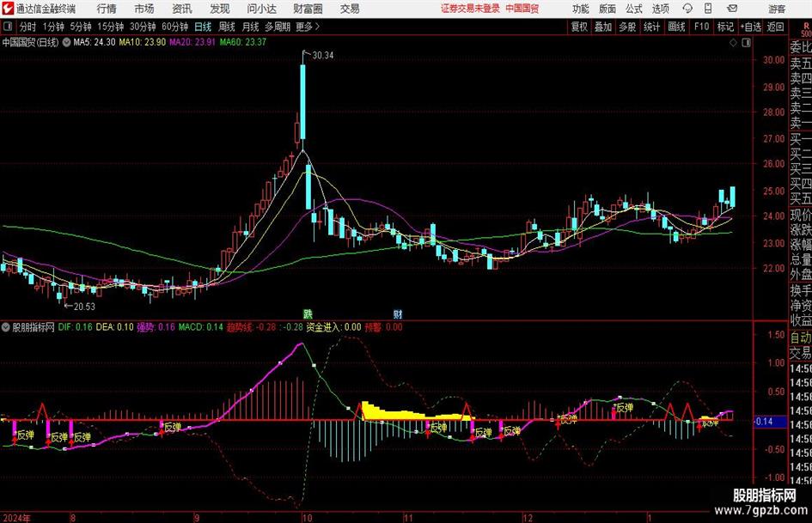Click the mobile phone icon
This screenshot has height=523, width=812.
point(708,9)
